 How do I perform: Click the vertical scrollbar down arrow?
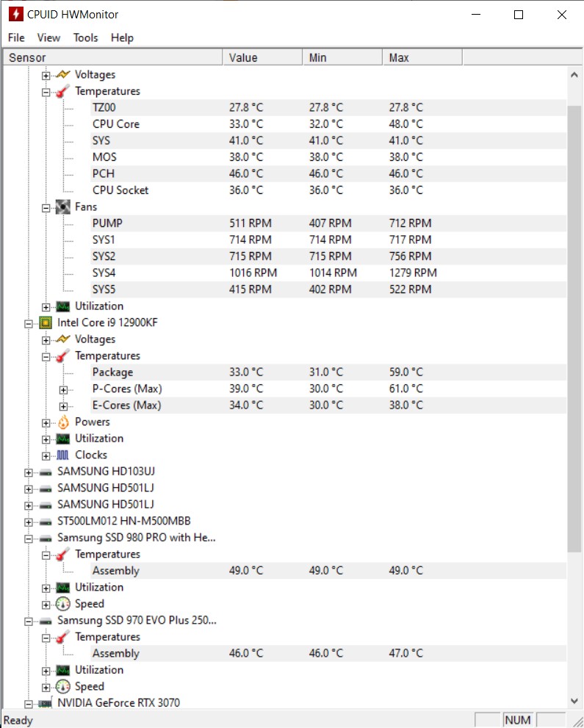point(574,702)
